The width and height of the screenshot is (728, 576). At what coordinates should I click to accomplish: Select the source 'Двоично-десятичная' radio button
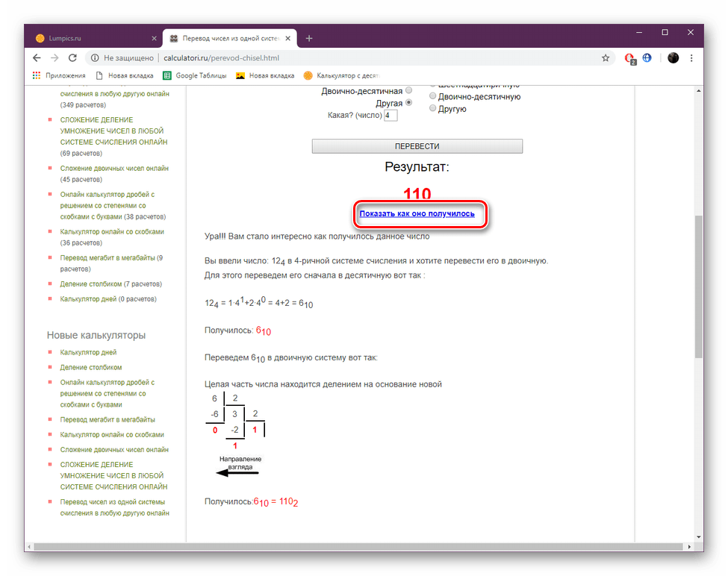(408, 90)
